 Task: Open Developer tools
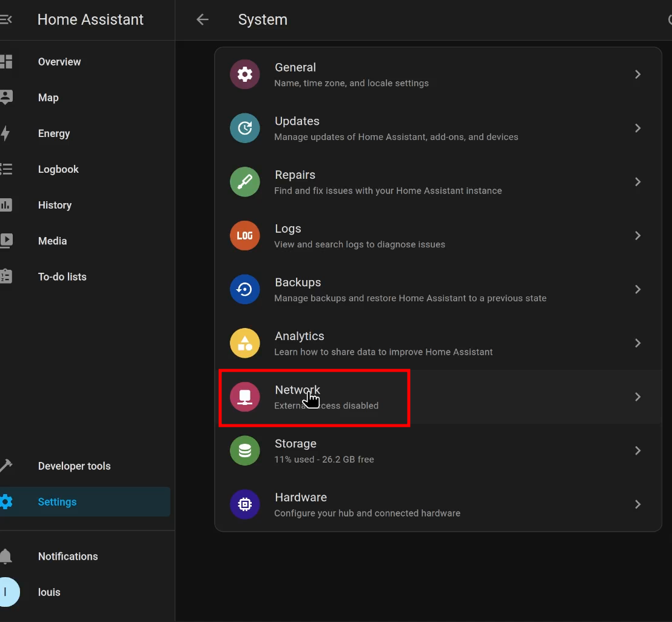click(85, 466)
